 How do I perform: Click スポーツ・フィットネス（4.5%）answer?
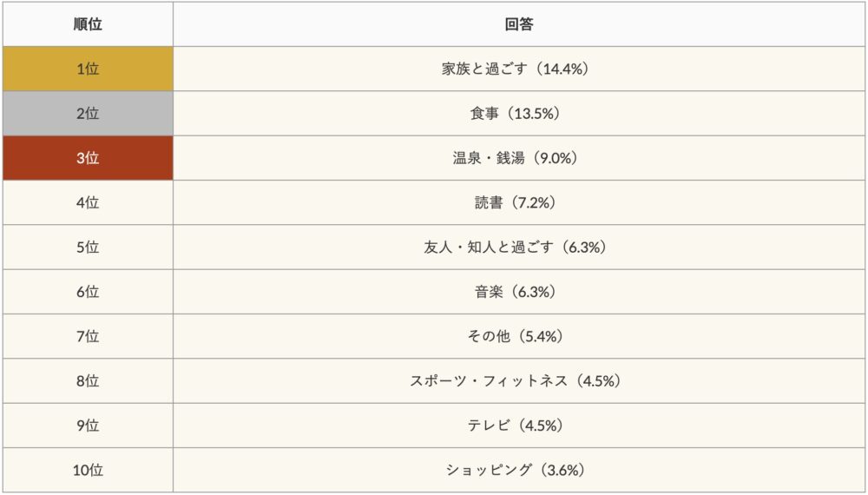point(519,381)
